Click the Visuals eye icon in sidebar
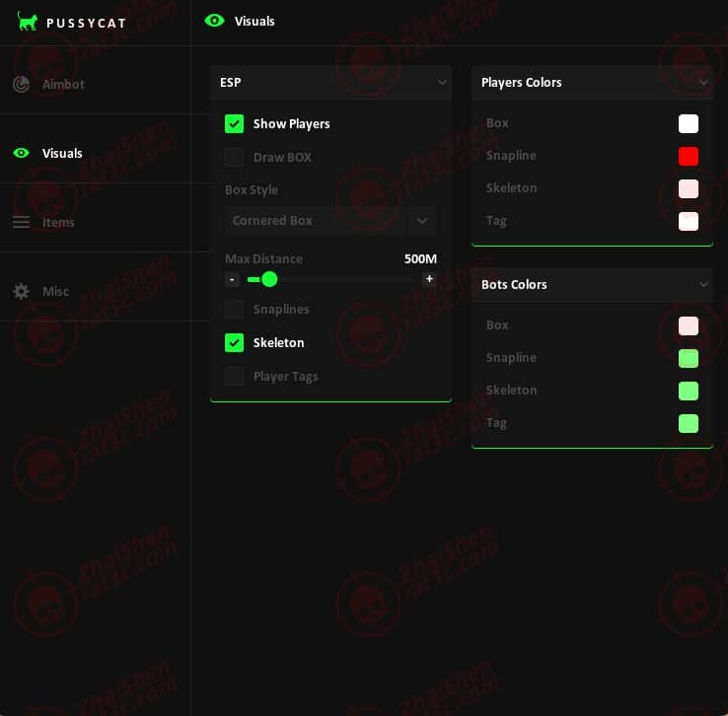This screenshot has width=728, height=716. [x=21, y=153]
